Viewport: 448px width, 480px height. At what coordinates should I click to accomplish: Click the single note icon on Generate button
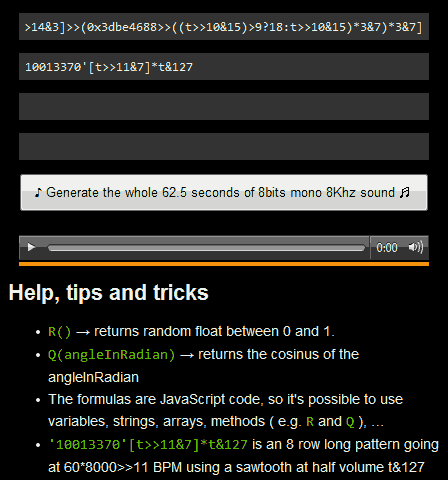click(38, 192)
